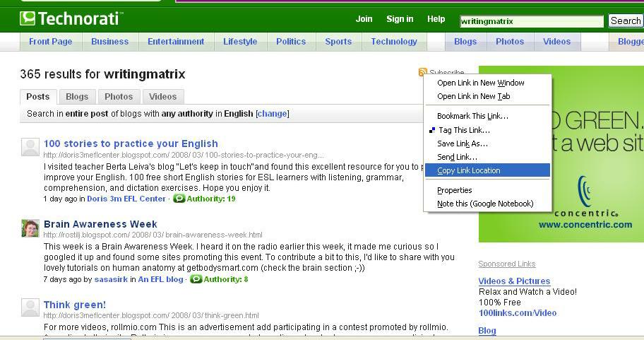Select Tag This Link menu entry
644x340 pixels.
487,130
